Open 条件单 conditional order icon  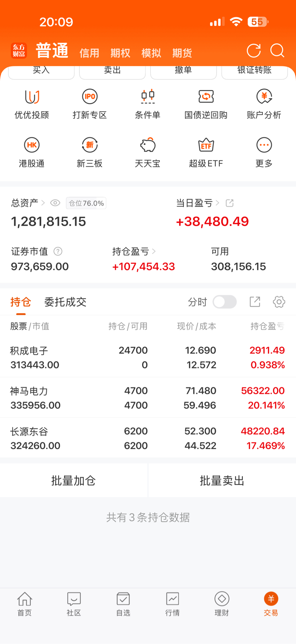coord(148,97)
